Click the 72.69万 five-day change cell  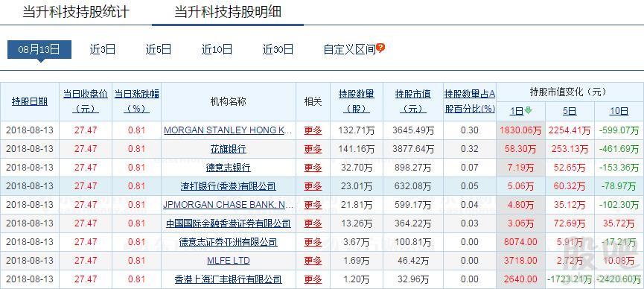(x=570, y=223)
